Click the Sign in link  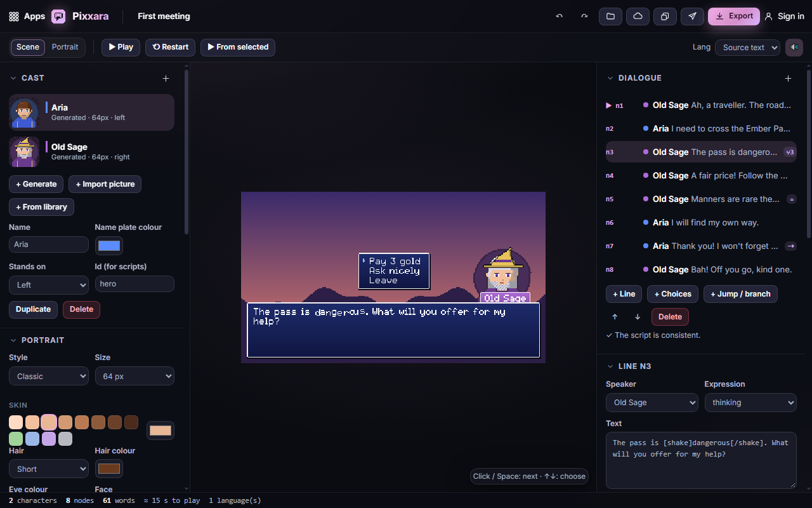click(784, 17)
